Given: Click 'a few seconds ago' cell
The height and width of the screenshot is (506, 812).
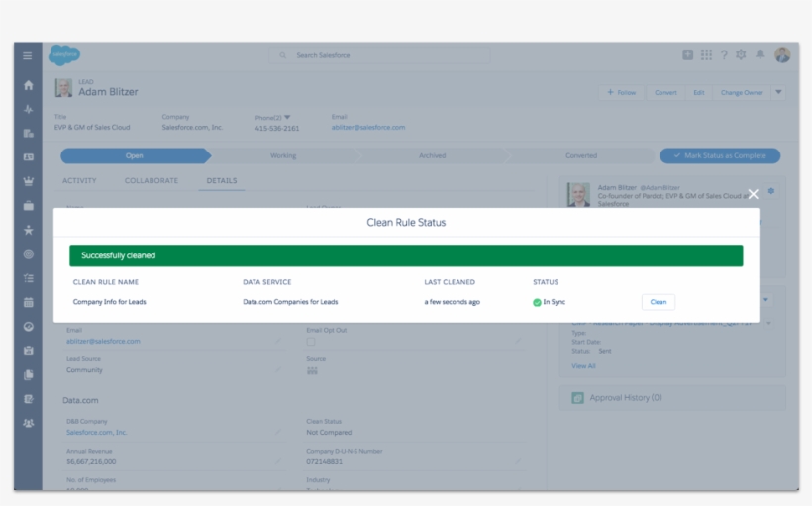Looking at the screenshot, I should pyautogui.click(x=453, y=302).
